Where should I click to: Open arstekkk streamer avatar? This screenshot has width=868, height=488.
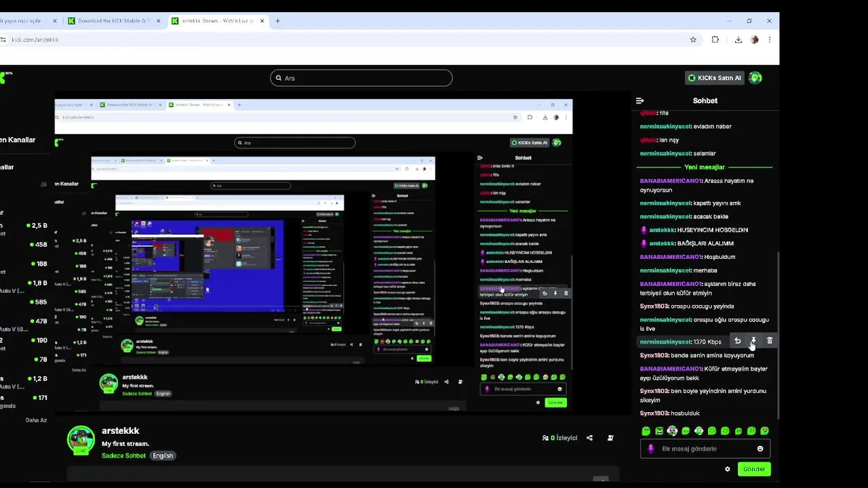(x=81, y=441)
